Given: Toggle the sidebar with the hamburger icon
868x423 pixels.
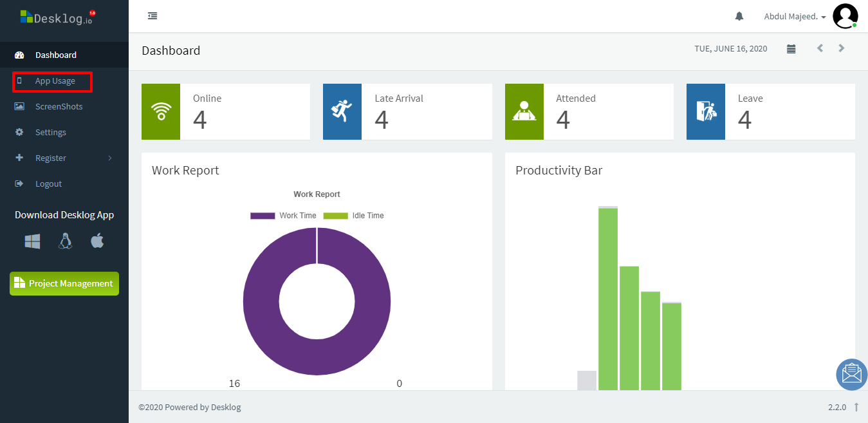Looking at the screenshot, I should [x=152, y=16].
